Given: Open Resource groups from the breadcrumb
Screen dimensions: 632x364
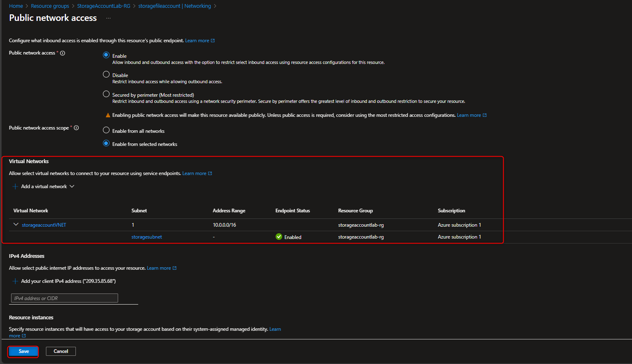Looking at the screenshot, I should 50,6.
